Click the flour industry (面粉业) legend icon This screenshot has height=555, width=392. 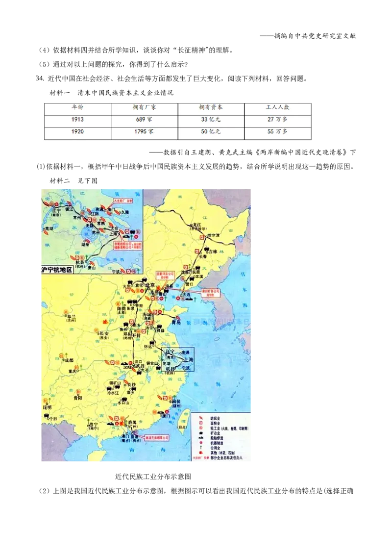(x=200, y=423)
